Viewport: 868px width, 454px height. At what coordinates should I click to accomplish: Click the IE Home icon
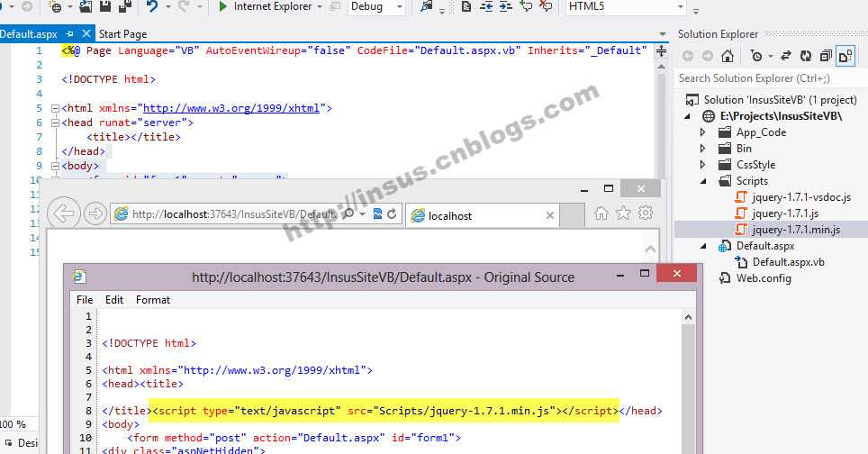[601, 213]
